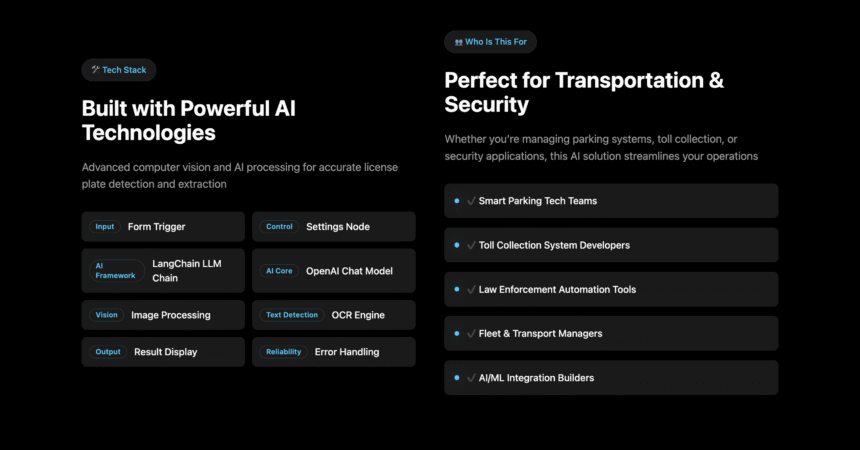Click the Reliability tag on Error Handling card
Viewport: 860px width, 450px height.
(x=284, y=352)
